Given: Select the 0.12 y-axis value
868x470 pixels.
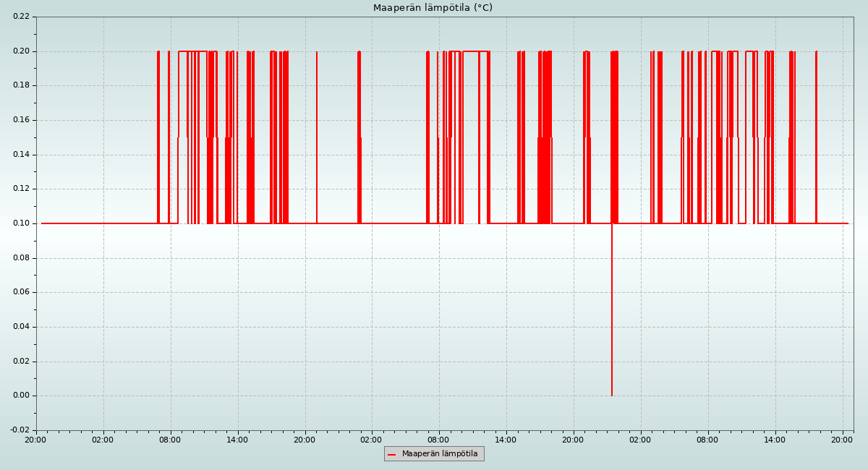Looking at the screenshot, I should pyautogui.click(x=21, y=189).
